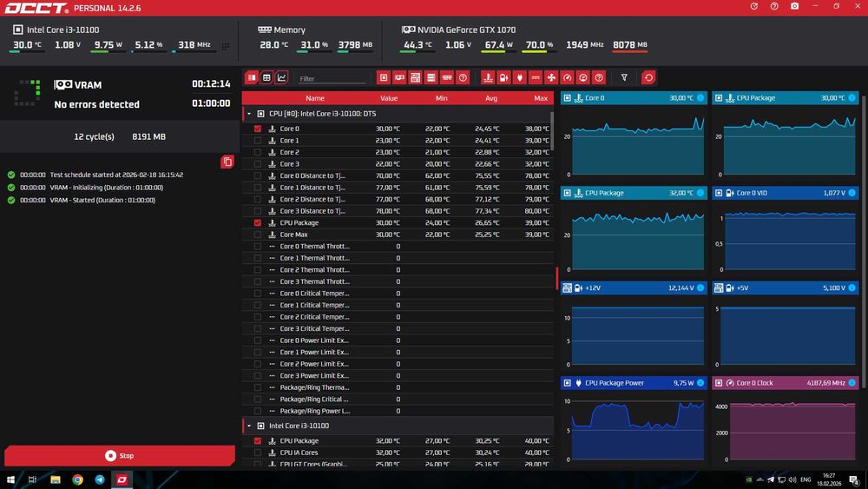The image size is (868, 489).
Task: Collapse the Intel Core i3-10100 sensor group
Action: [249, 426]
